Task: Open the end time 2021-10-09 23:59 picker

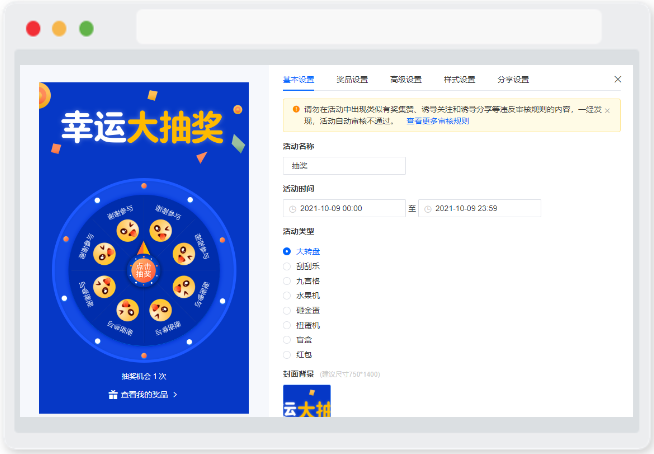Action: tap(480, 208)
